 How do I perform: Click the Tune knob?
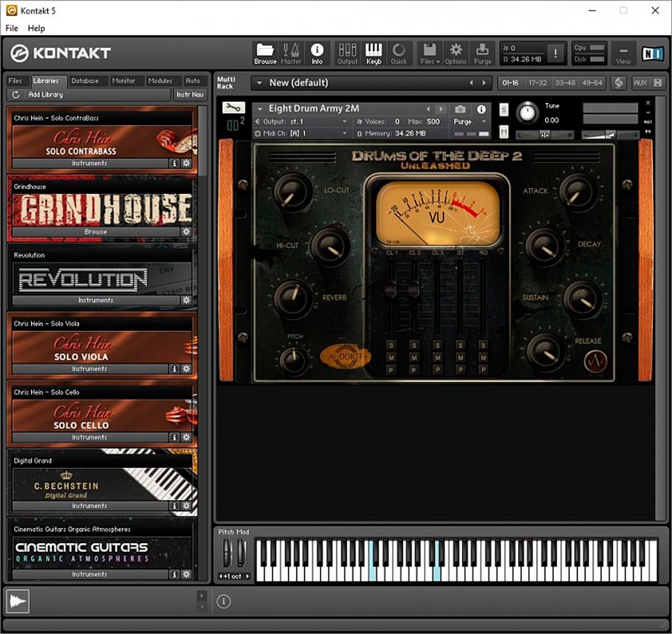(x=527, y=113)
